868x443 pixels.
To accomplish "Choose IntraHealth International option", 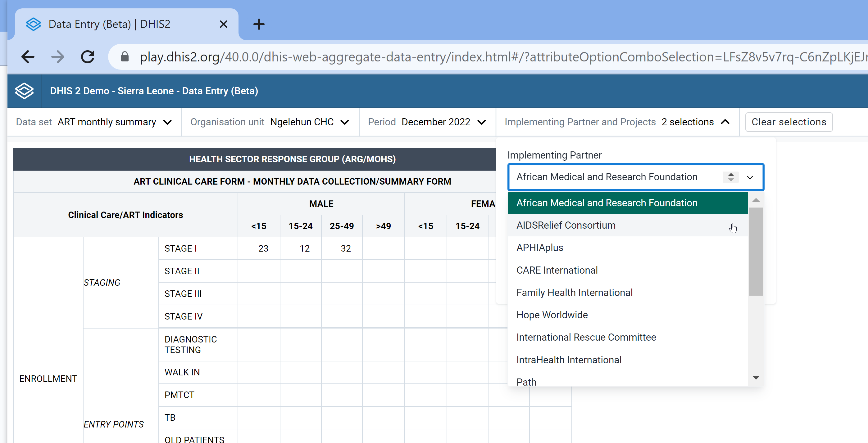I will 628,360.
